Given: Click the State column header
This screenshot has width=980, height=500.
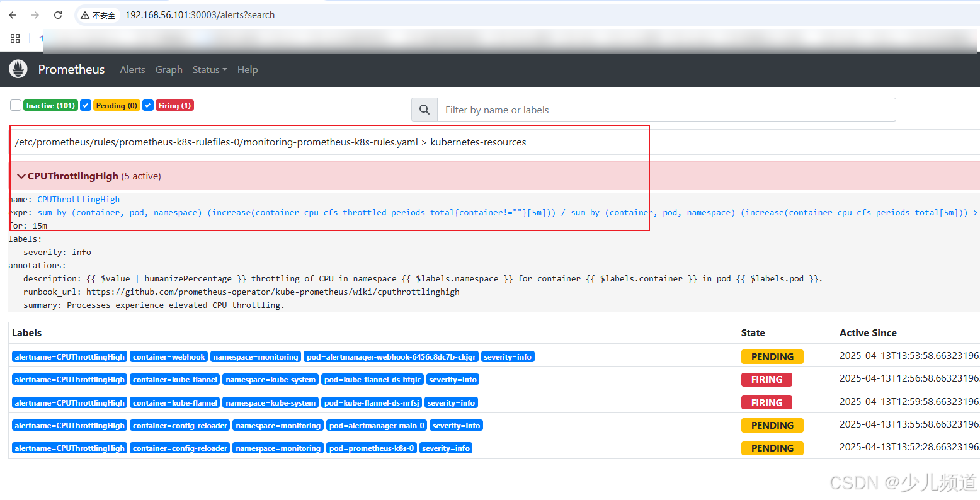Looking at the screenshot, I should point(753,333).
